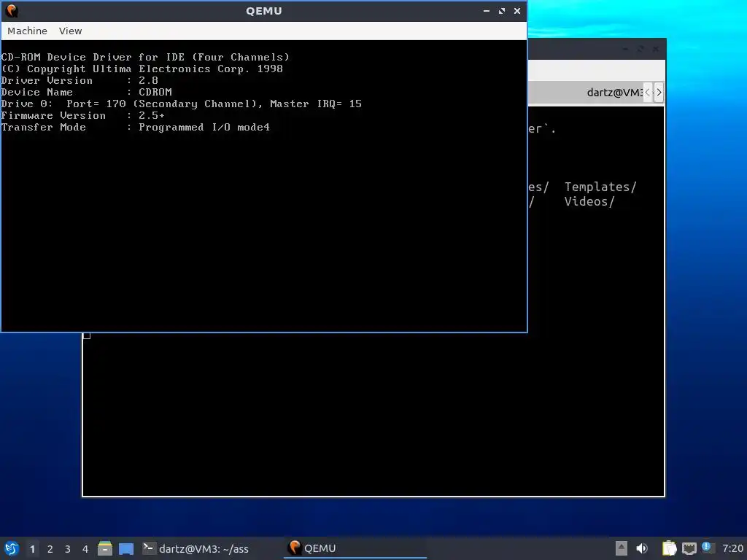Close the background terminal window
The width and height of the screenshot is (747, 560).
(x=656, y=49)
